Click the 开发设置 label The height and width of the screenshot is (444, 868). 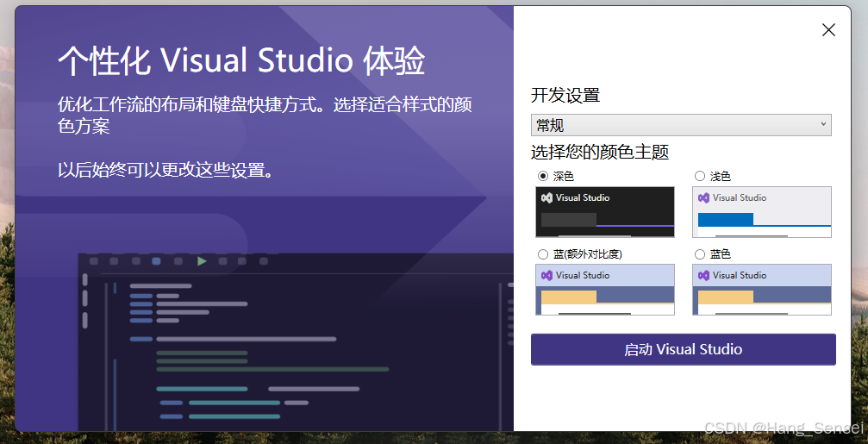coord(565,95)
